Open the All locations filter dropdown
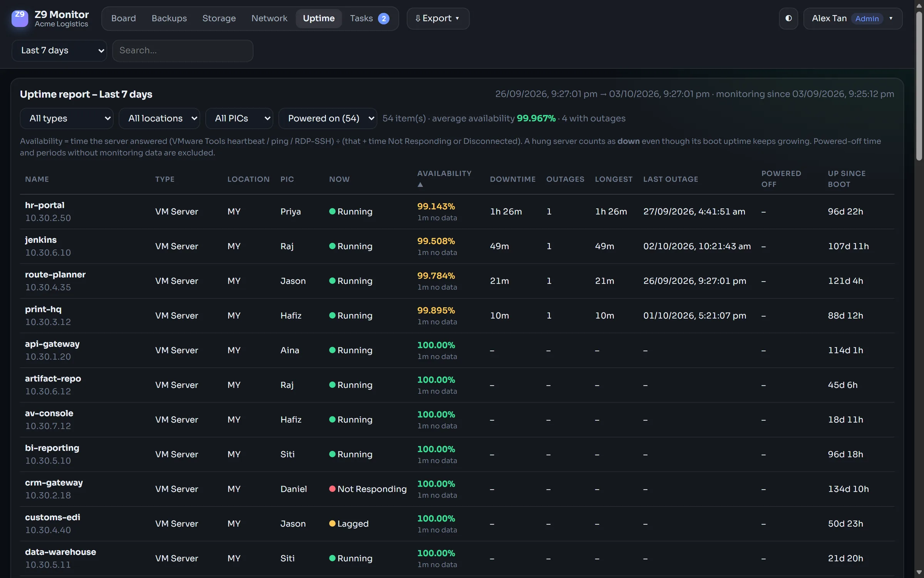Screen dimensions: 924x578 coord(159,118)
